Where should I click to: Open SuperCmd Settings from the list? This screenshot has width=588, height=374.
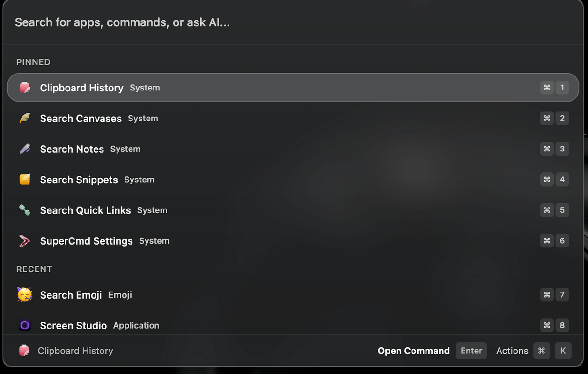pyautogui.click(x=293, y=241)
